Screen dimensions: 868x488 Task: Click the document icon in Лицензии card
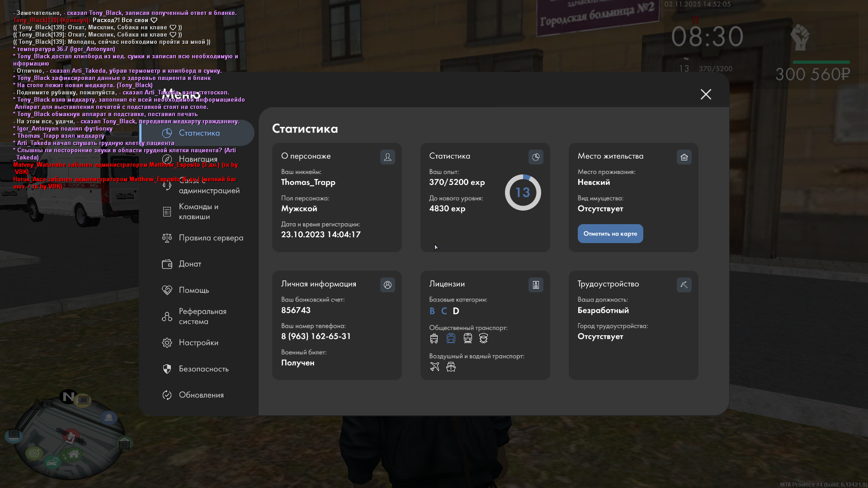(536, 285)
